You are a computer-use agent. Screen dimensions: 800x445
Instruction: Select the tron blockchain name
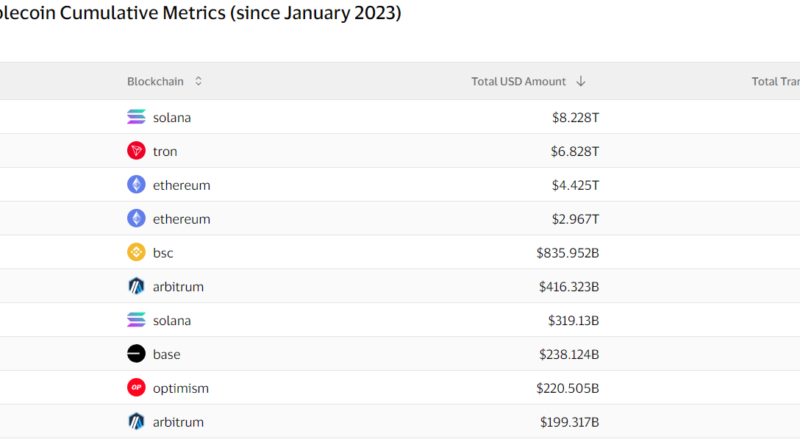pos(166,151)
